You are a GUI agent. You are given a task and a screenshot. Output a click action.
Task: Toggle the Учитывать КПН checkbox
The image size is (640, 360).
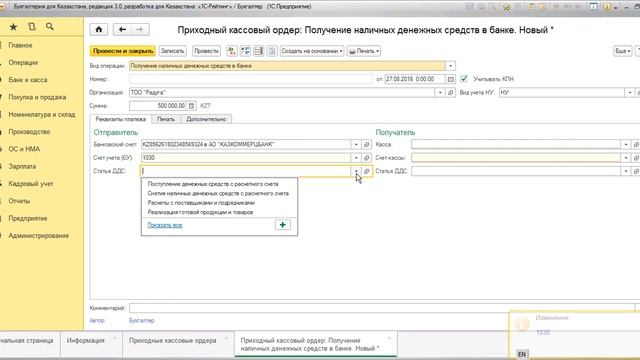pyautogui.click(x=464, y=79)
